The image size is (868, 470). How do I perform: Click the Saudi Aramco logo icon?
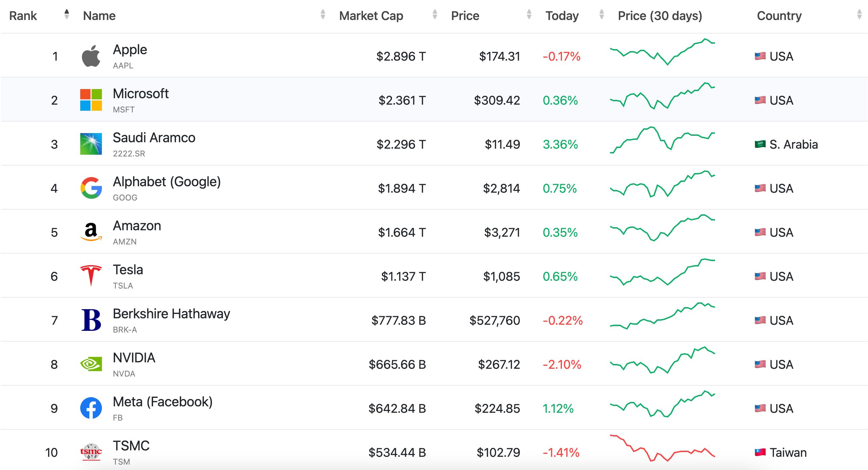tap(91, 144)
